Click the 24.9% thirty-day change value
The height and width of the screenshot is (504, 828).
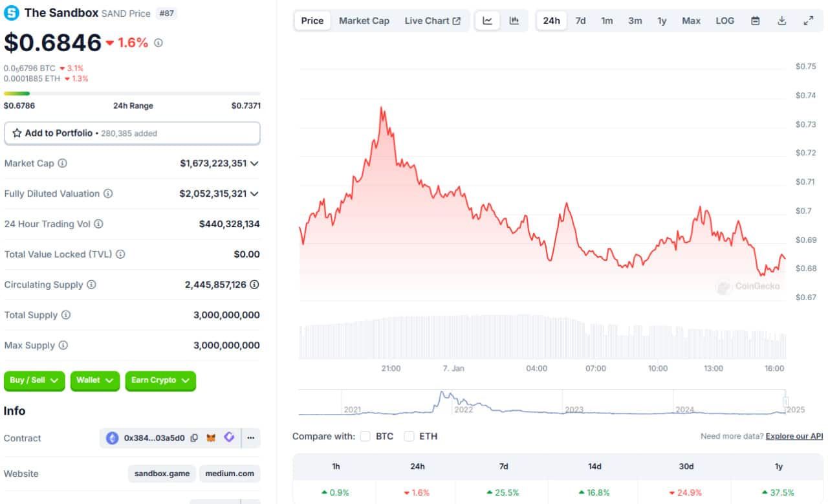click(x=686, y=492)
